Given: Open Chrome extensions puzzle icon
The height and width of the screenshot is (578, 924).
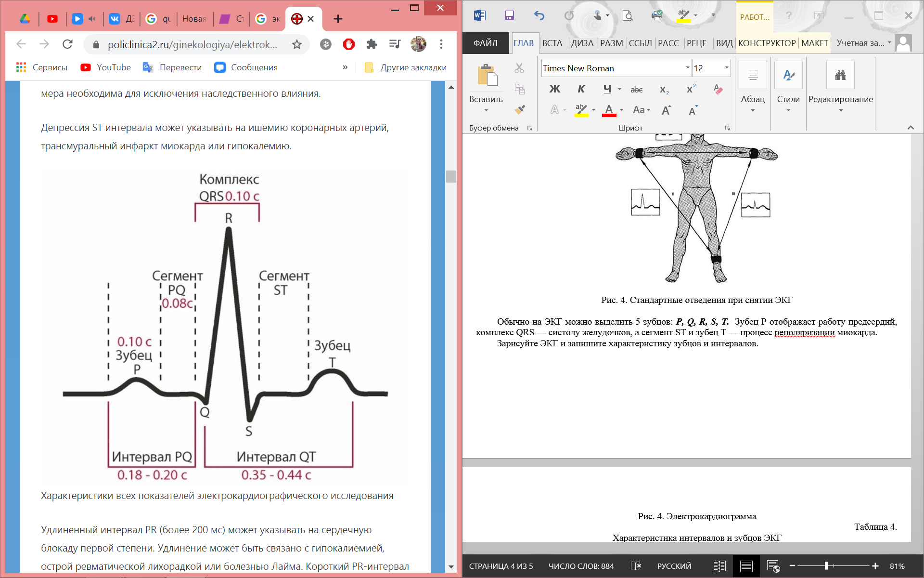Looking at the screenshot, I should (x=372, y=44).
